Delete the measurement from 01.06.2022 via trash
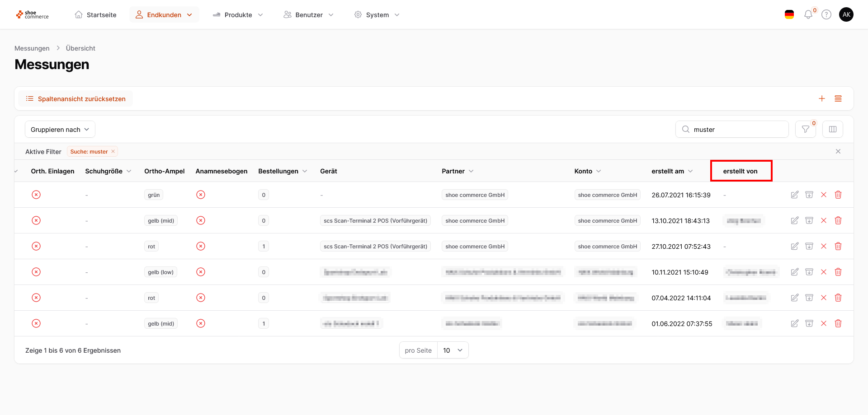The image size is (868, 415). click(838, 323)
